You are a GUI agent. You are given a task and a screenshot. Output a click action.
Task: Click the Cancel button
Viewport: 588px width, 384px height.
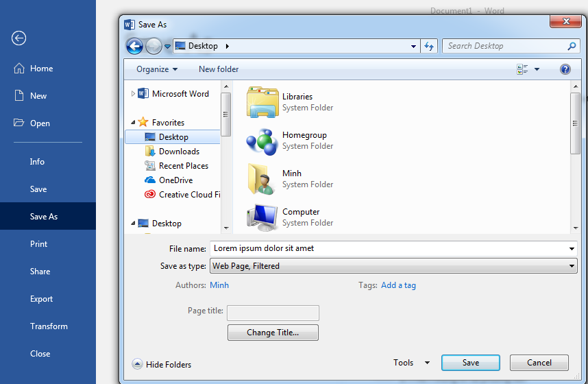539,363
